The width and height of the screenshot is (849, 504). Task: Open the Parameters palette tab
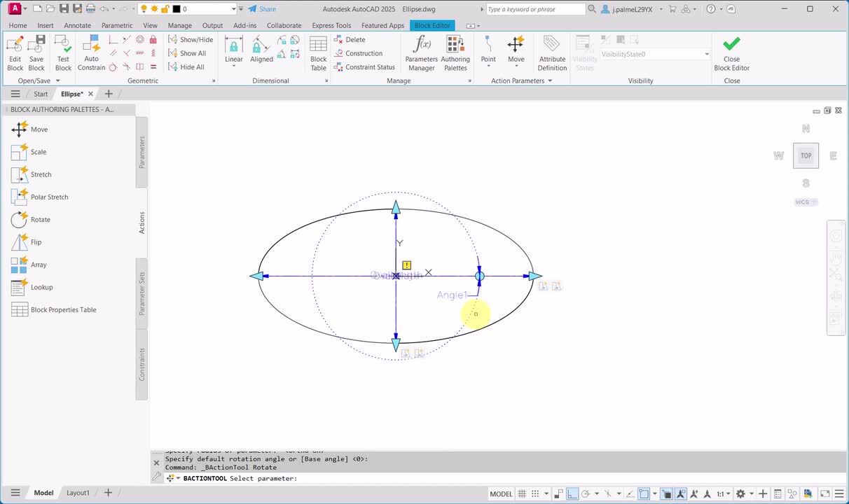coord(141,152)
